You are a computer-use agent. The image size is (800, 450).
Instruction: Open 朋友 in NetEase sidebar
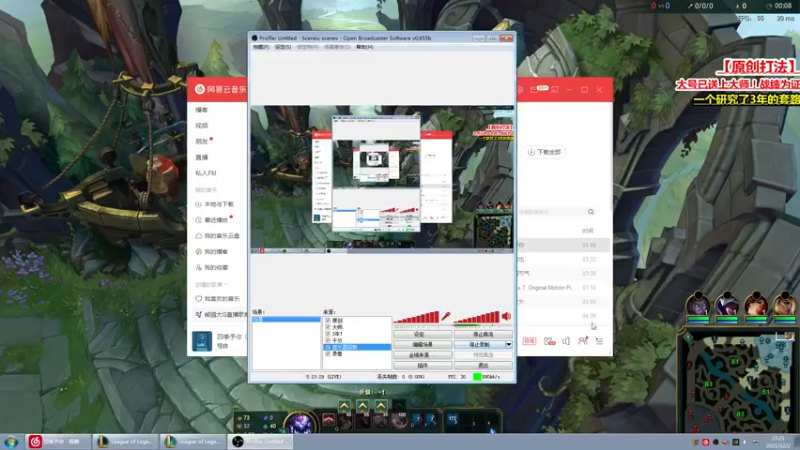coord(202,141)
